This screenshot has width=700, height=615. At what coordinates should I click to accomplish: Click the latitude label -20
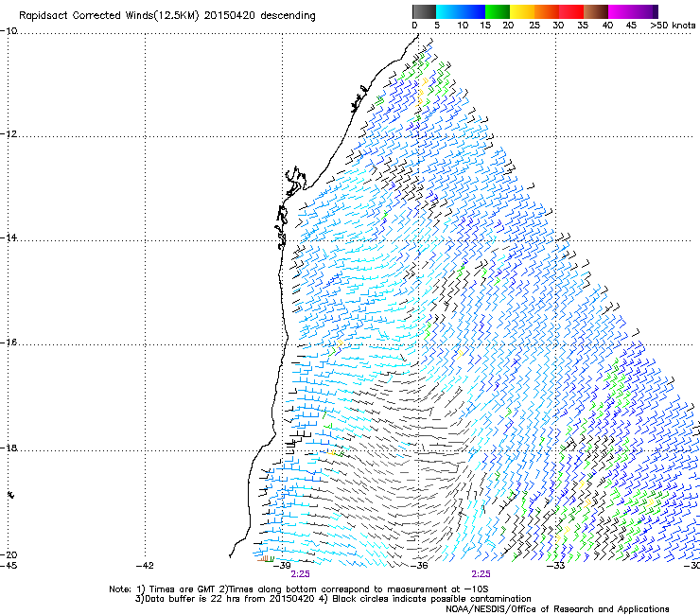pyautogui.click(x=9, y=554)
